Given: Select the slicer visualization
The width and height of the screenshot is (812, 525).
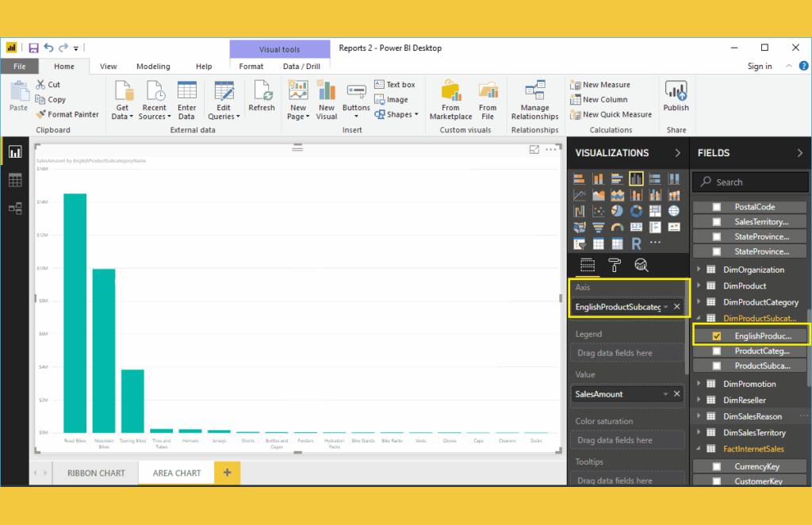Looking at the screenshot, I should point(579,243).
